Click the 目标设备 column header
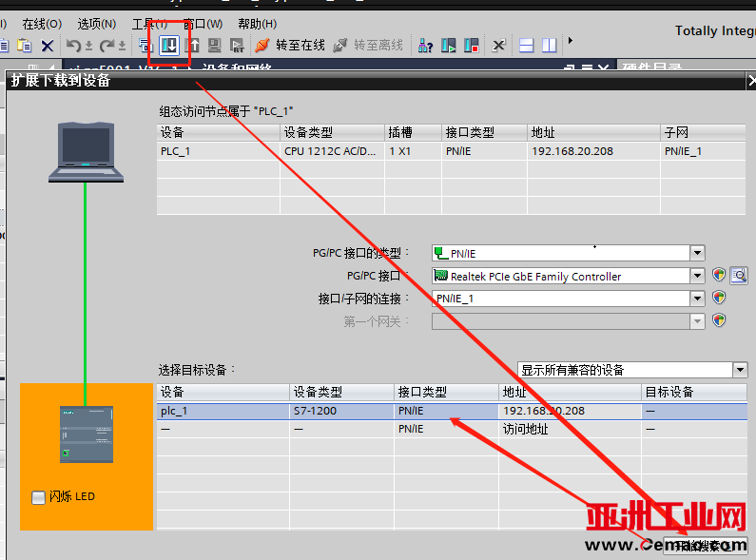This screenshot has width=756, height=560. [694, 393]
